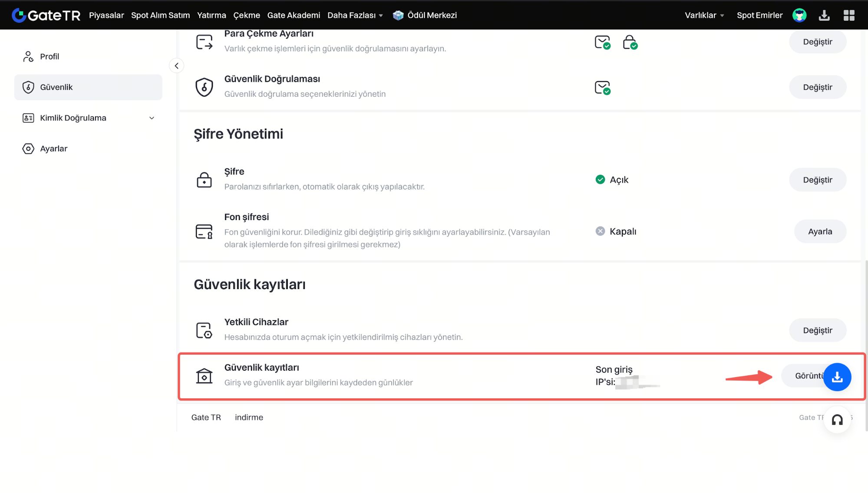Click Değiştir for Yetkili Cihazlar
Viewport: 868px width, 493px height.
pos(817,330)
